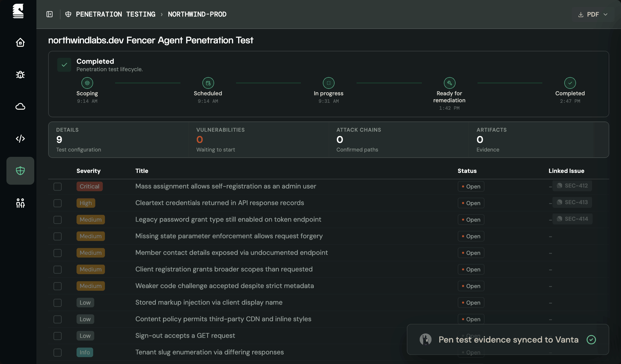This screenshot has height=364, width=621.
Task: Tick the Member contact details exposed checkbox
Action: coord(58,253)
